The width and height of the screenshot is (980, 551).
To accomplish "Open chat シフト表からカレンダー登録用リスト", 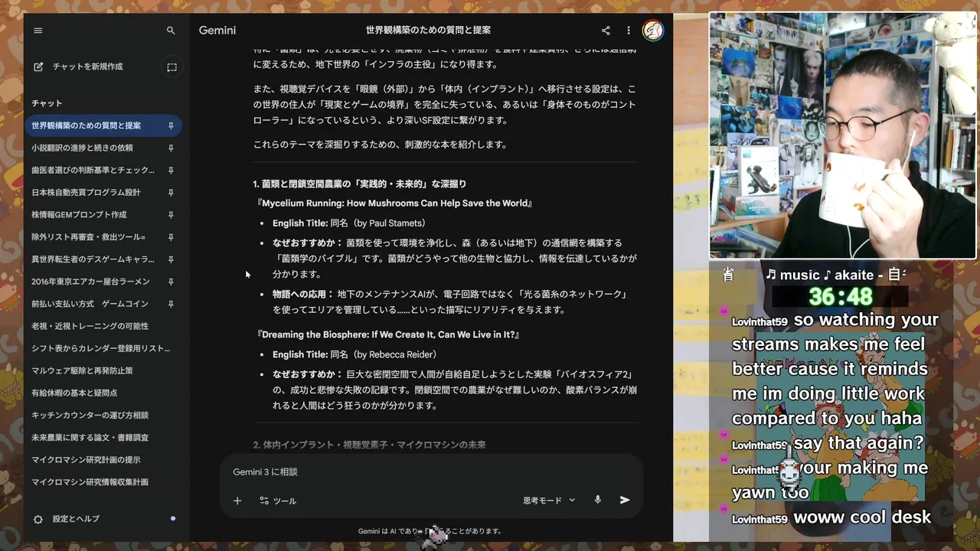I will 103,348.
